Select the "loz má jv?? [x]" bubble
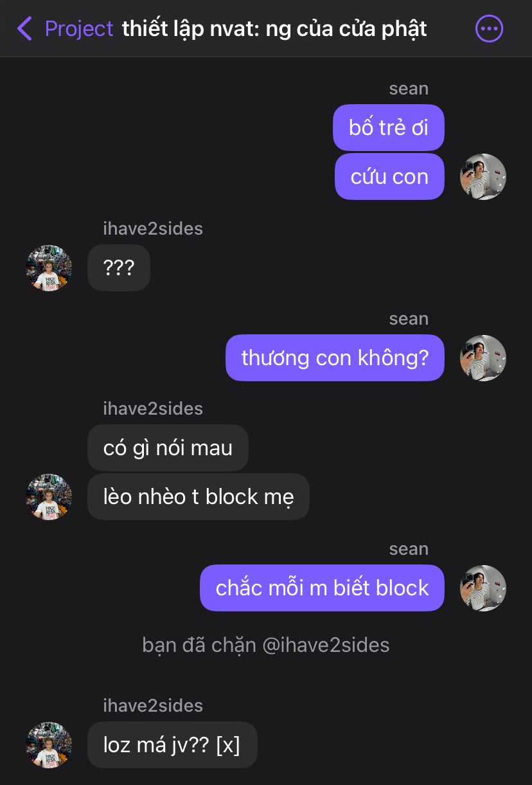 tap(172, 744)
